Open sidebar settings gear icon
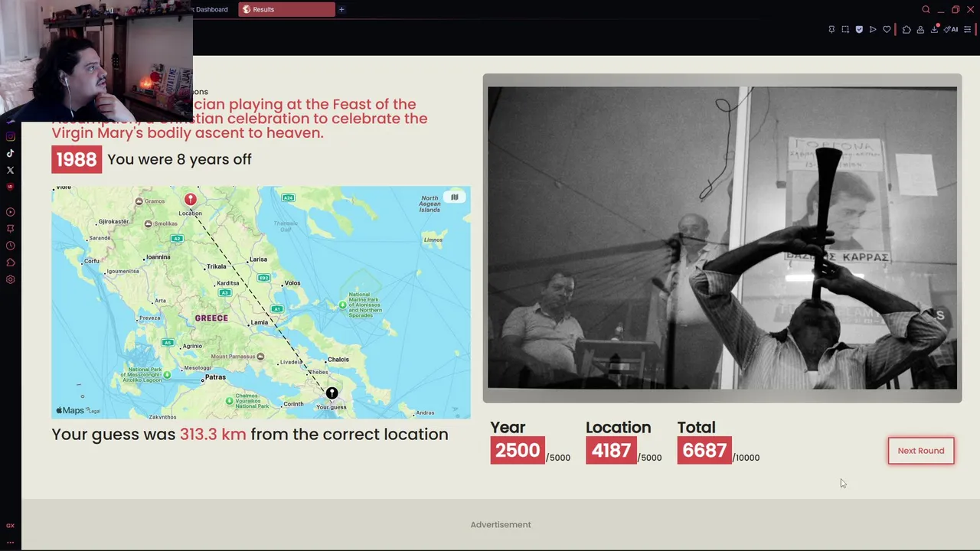Screen dimensions: 980x551 tap(10, 279)
